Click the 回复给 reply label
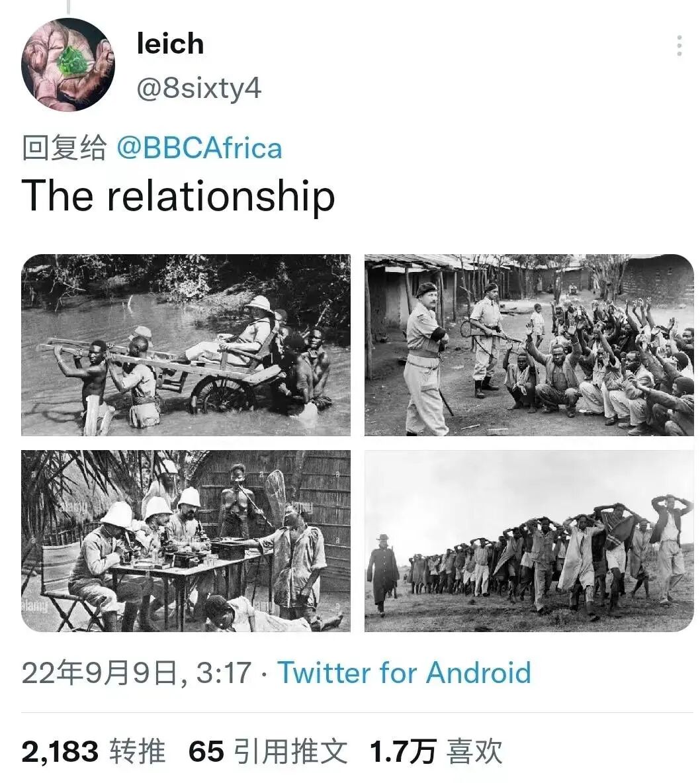Screen dimensions: 700x783 tap(64, 148)
